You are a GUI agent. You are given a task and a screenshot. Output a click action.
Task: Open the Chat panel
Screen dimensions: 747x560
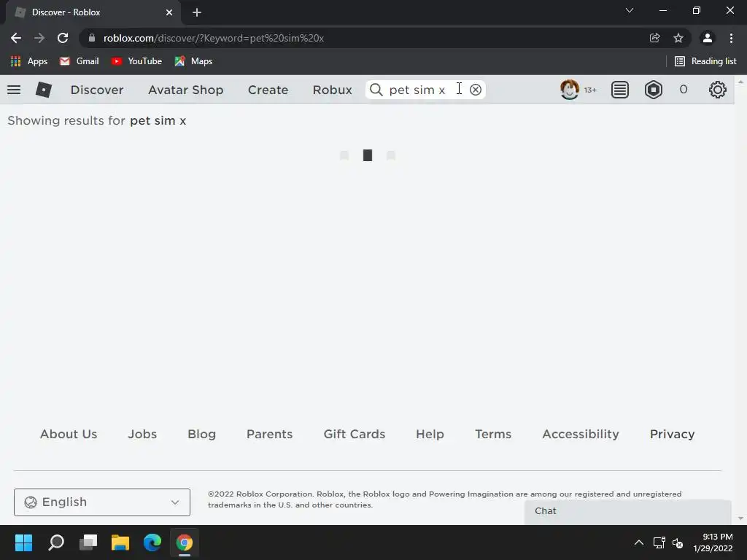tap(627, 511)
